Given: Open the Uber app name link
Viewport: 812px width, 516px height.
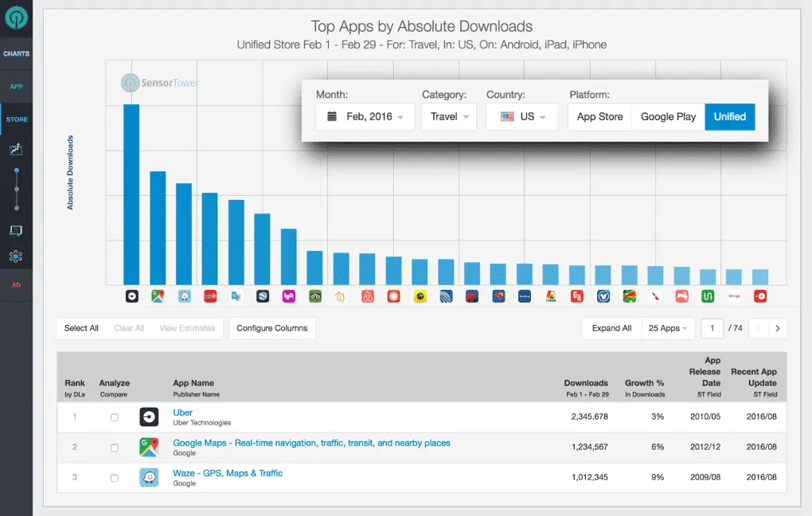Looking at the screenshot, I should tap(183, 412).
